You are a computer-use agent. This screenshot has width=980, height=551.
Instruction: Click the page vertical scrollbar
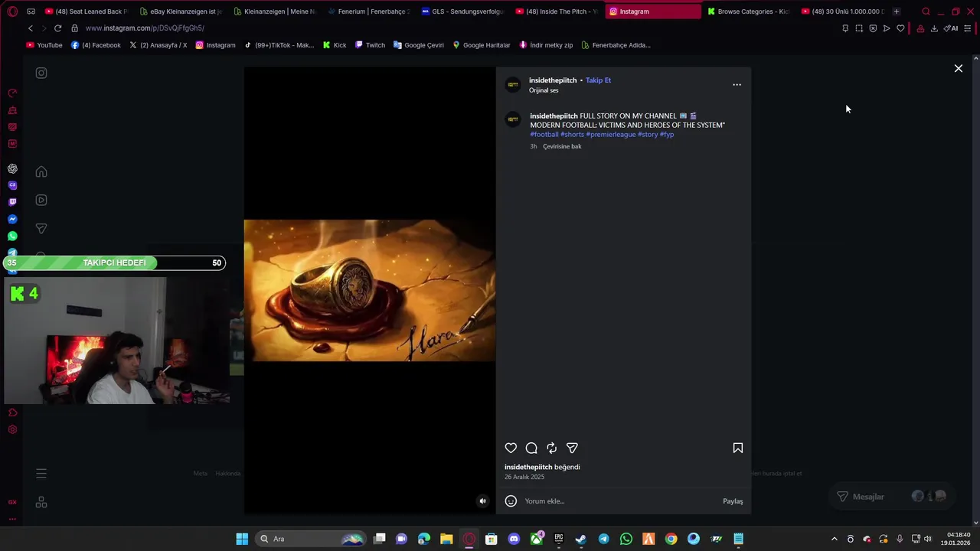click(x=975, y=291)
